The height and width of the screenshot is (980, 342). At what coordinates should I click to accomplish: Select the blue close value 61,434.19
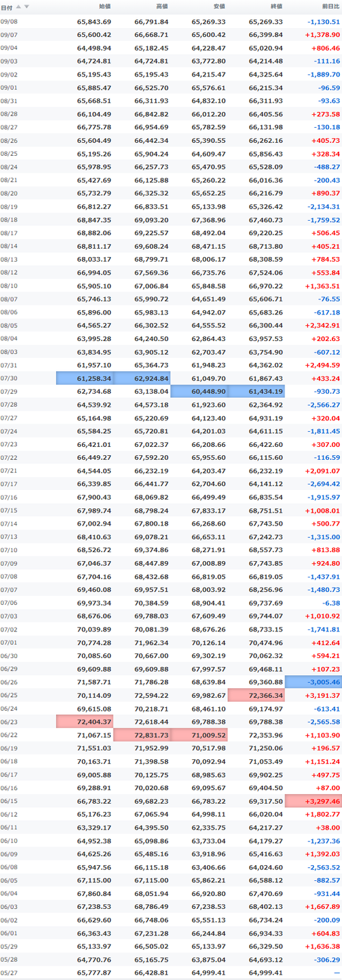[256, 391]
